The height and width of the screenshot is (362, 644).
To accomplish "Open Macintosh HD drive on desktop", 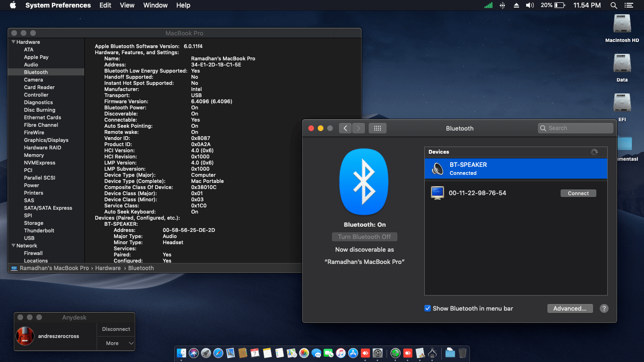I will pos(622,28).
